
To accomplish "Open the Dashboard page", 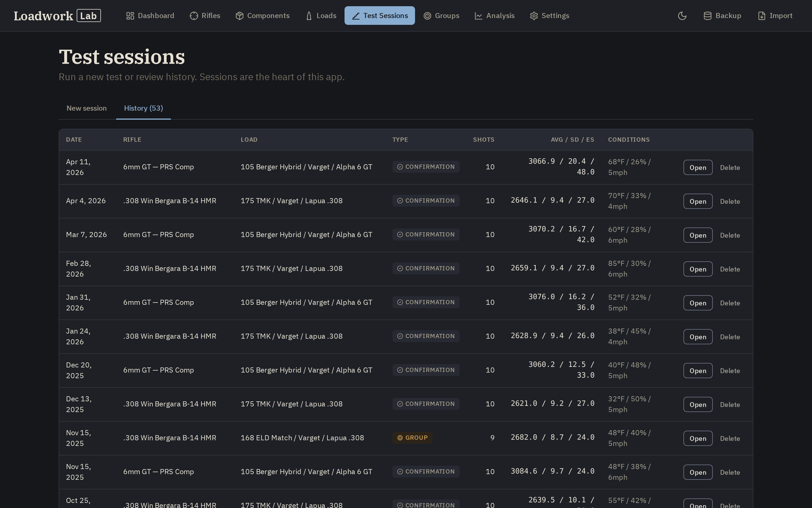I will (x=150, y=16).
